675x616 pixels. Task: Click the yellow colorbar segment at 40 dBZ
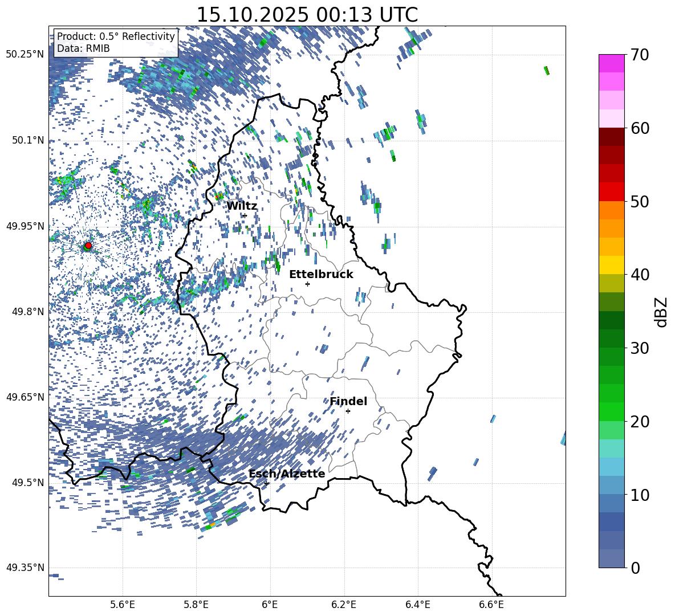pyautogui.click(x=611, y=265)
